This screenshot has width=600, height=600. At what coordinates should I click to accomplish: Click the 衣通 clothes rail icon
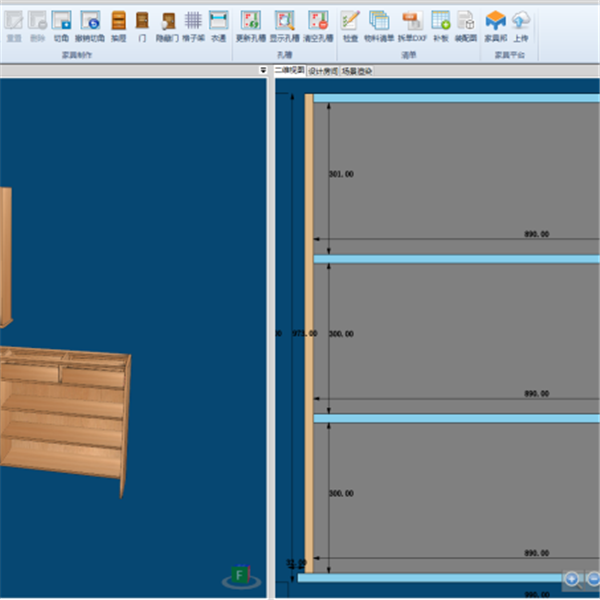218,24
